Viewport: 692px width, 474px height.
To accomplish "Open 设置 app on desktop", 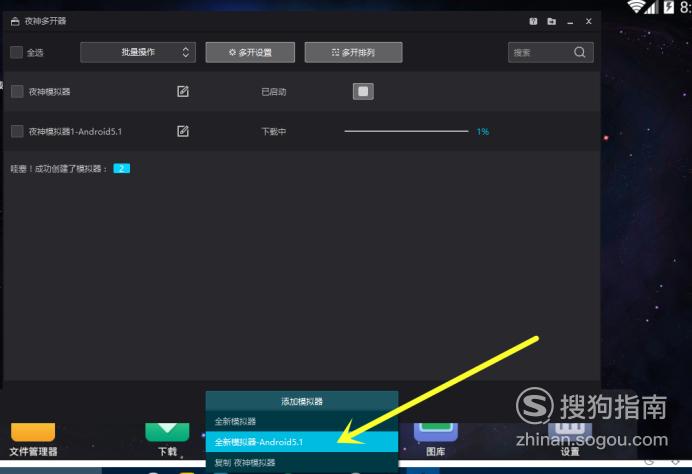I will 570,438.
